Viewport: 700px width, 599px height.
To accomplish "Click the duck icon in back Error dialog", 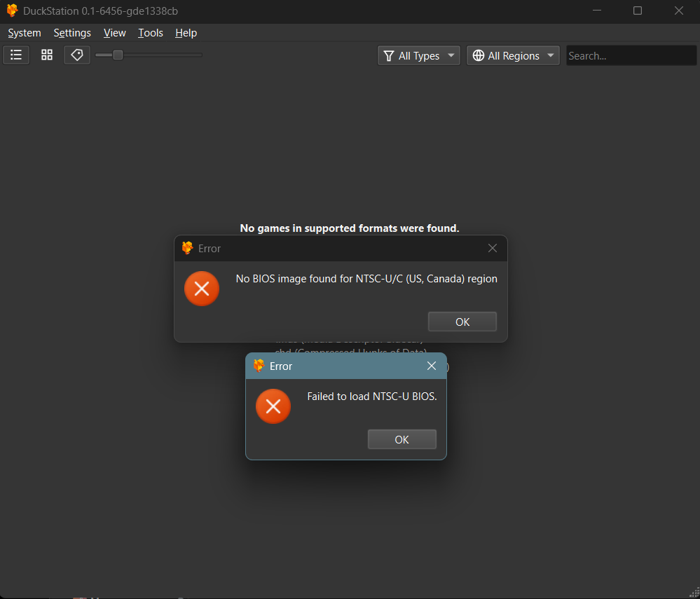I will 188,248.
